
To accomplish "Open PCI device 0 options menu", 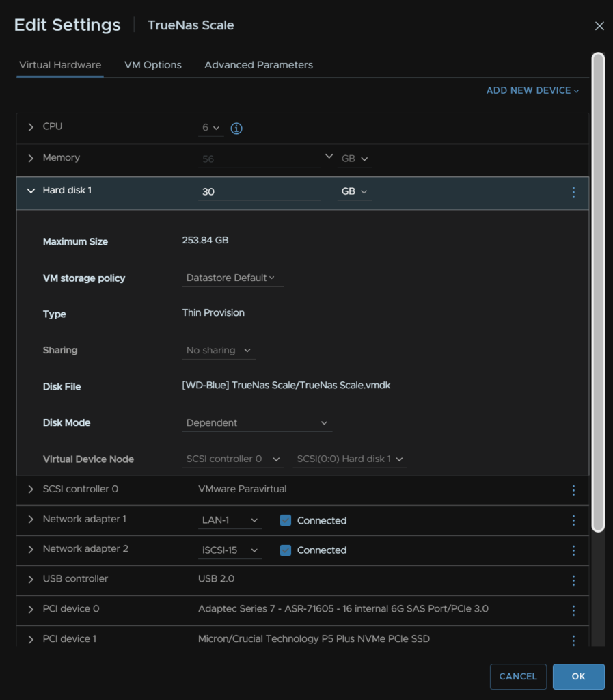I will pos(573,610).
